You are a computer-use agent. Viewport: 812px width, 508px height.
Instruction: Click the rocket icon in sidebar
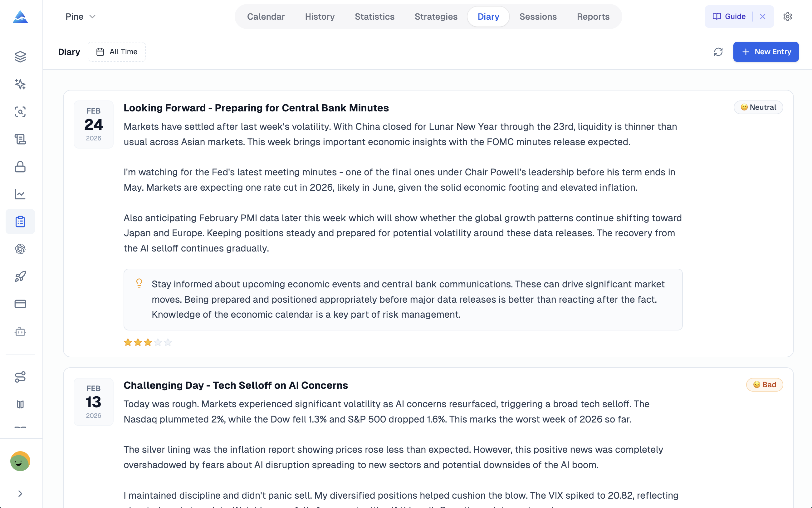pyautogui.click(x=20, y=276)
